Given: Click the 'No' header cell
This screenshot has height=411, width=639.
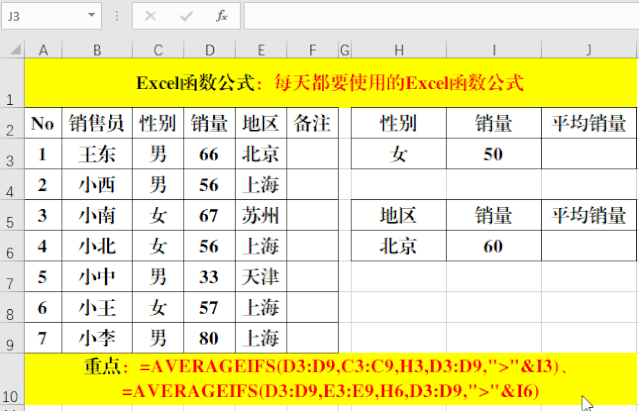Looking at the screenshot, I should [43, 123].
